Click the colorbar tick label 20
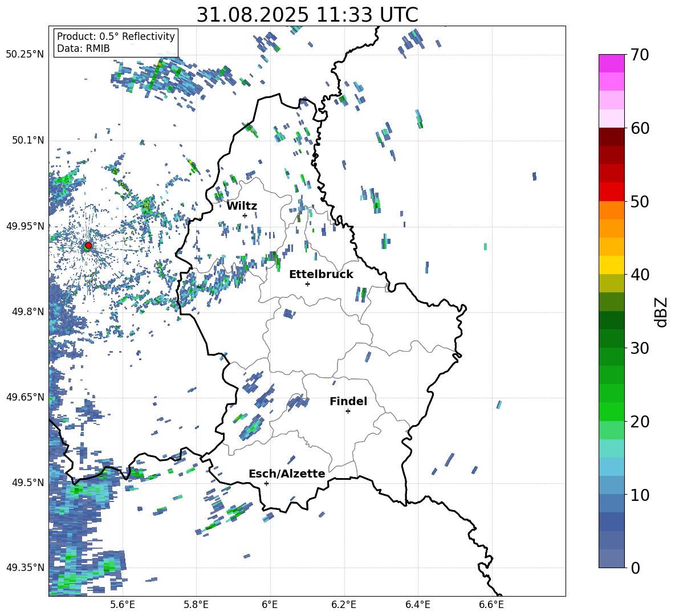Image resolution: width=675 pixels, height=616 pixels. [x=639, y=421]
